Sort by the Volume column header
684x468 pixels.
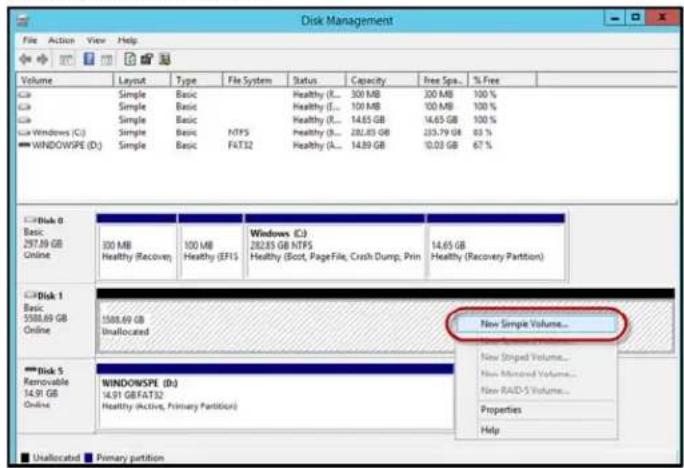(65, 80)
